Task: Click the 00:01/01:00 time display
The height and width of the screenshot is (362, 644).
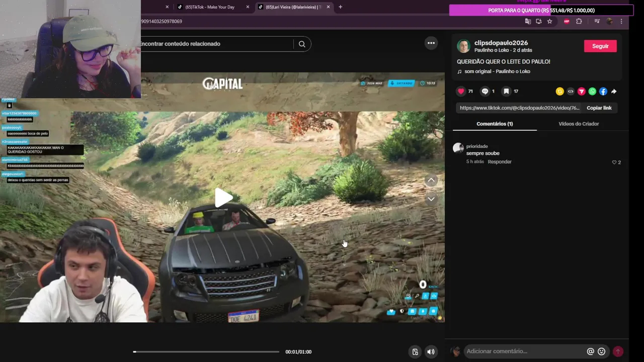Action: (298, 352)
